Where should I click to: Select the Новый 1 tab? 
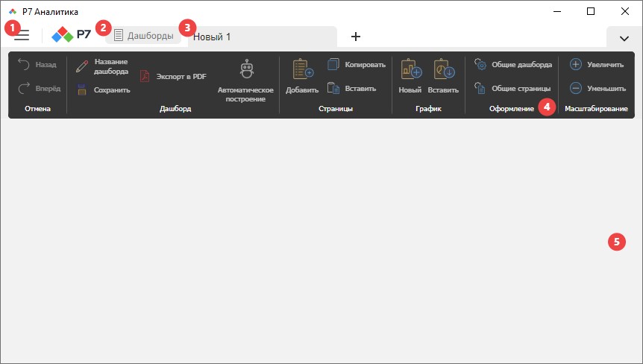(263, 37)
